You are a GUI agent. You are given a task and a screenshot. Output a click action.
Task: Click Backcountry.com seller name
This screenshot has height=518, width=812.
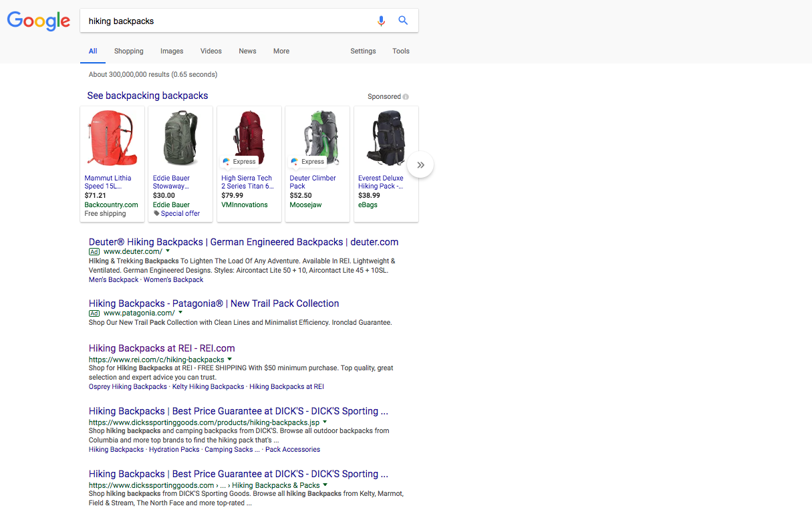[111, 205]
